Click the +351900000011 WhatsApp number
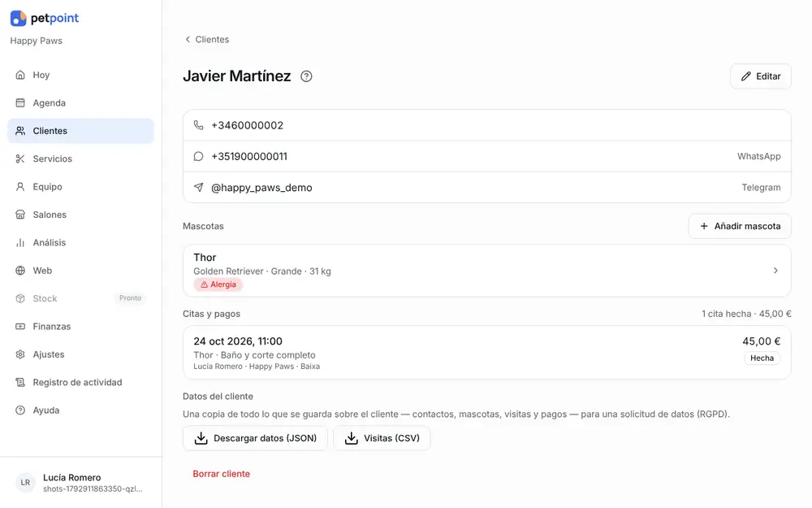Viewport: 812px width, 508px height. [249, 157]
